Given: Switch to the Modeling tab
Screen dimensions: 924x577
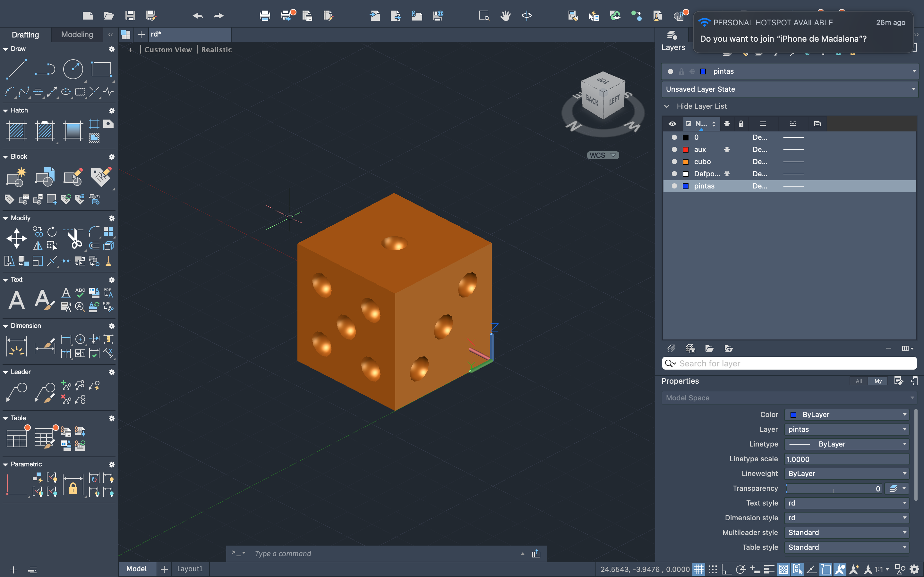Looking at the screenshot, I should 77,35.
